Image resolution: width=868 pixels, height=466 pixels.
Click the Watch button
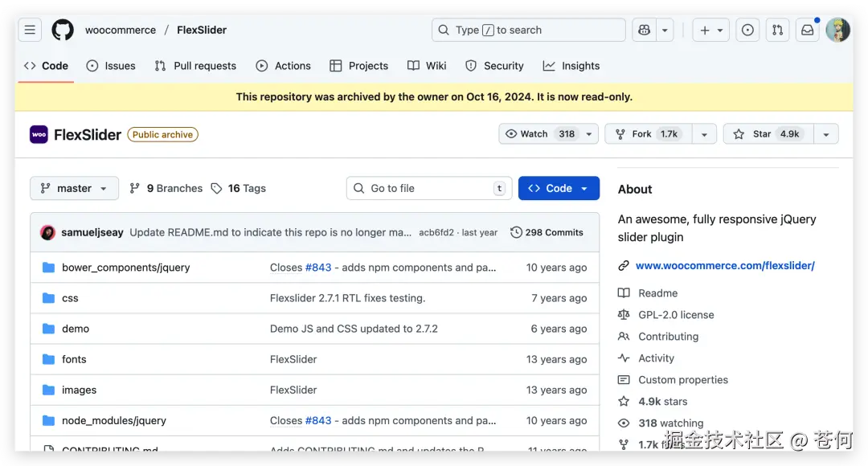[x=534, y=134]
